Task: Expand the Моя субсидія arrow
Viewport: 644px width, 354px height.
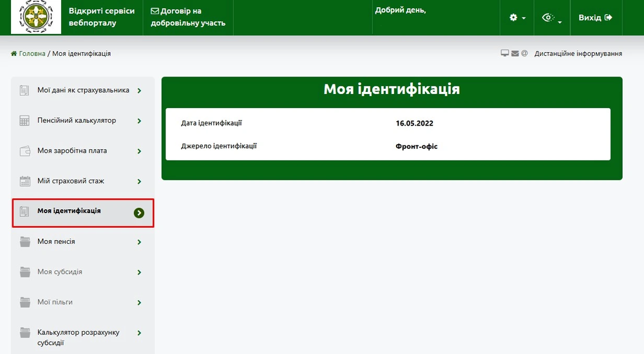Action: (139, 272)
